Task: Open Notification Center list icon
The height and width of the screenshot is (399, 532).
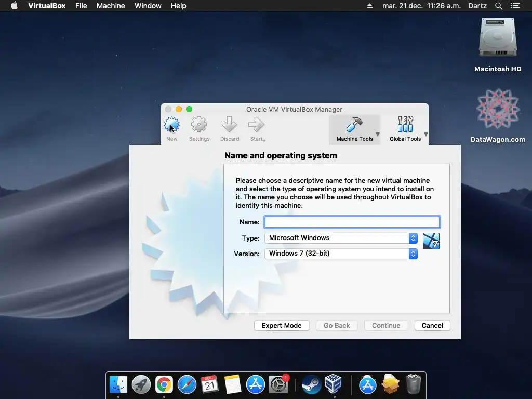Action: 515,6
